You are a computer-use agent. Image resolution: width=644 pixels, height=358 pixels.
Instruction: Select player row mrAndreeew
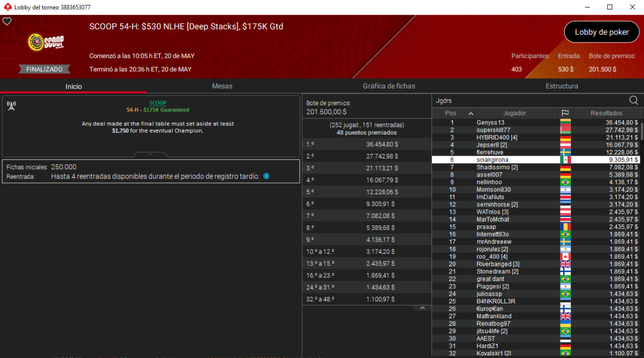[x=536, y=242]
